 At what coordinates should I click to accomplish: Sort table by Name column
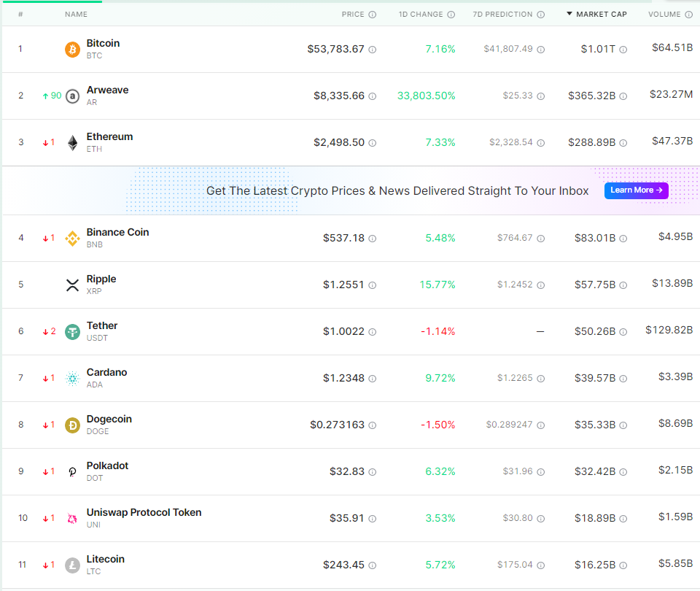(x=76, y=15)
